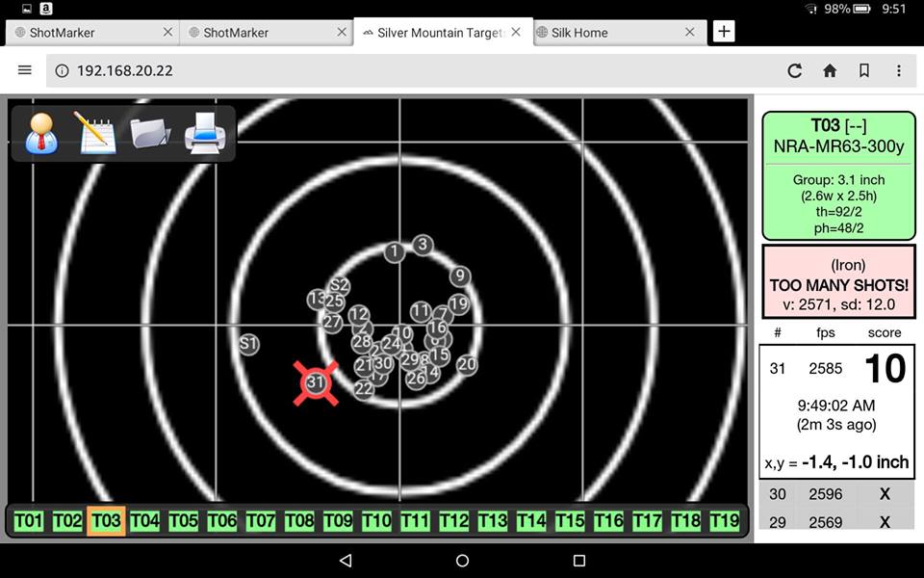This screenshot has width=924, height=578.
Task: Click the fps column header
Action: click(826, 332)
